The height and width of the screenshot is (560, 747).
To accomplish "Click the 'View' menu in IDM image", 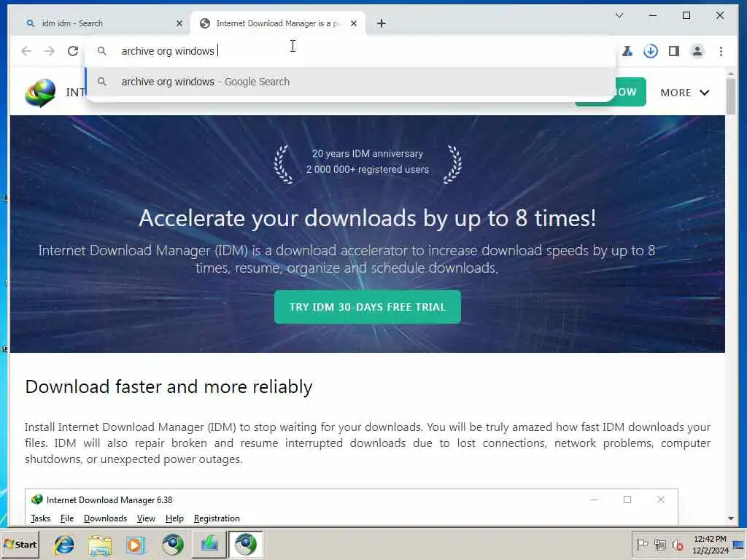I will (146, 518).
